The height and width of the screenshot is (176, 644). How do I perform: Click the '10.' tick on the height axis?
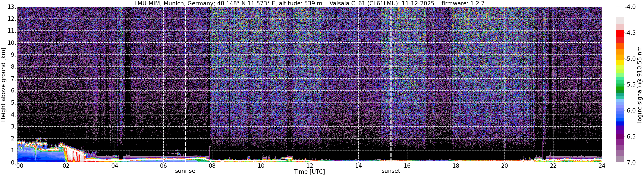[12, 43]
